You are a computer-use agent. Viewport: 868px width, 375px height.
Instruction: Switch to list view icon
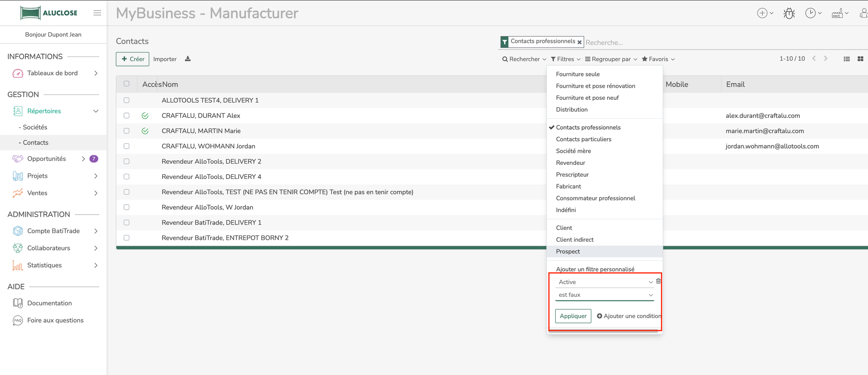847,59
